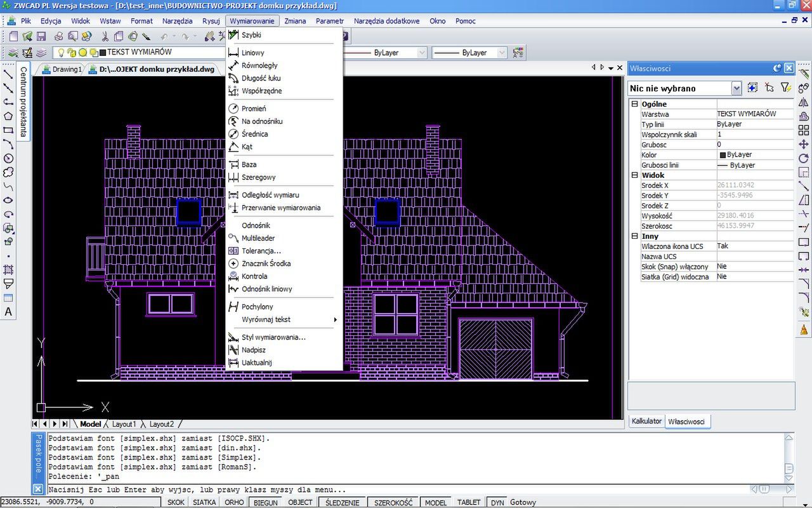Collapse the Inny properties group
This screenshot has width=812, height=508.
point(634,236)
